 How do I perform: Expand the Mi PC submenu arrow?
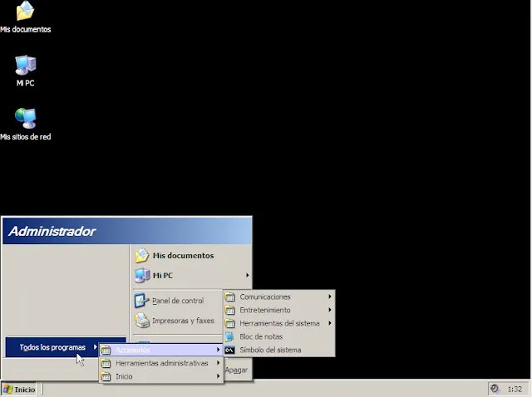click(x=248, y=275)
